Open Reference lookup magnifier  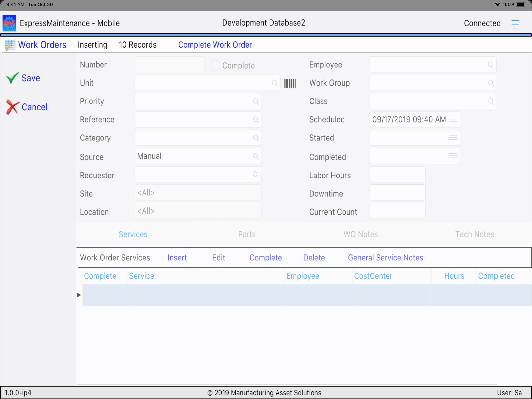256,120
